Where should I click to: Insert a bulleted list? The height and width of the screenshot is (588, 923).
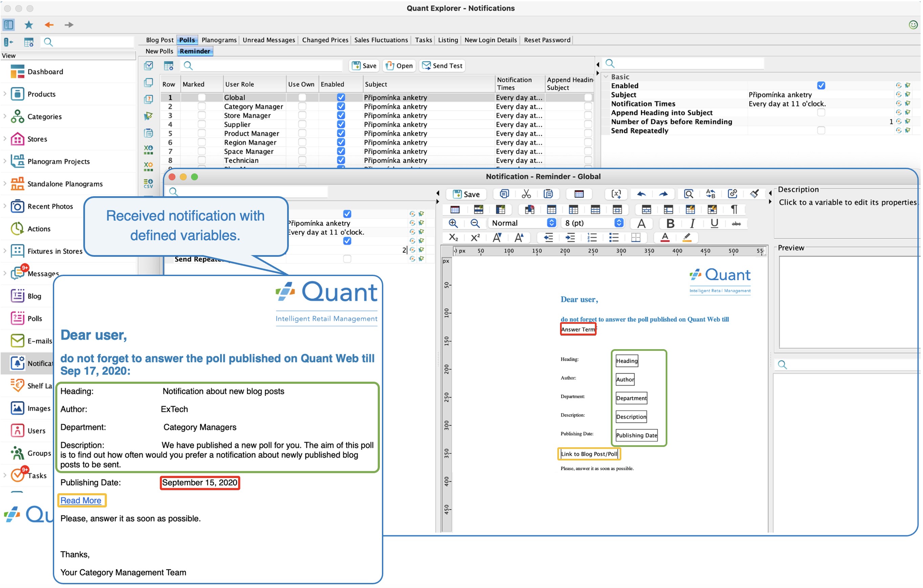pyautogui.click(x=614, y=238)
